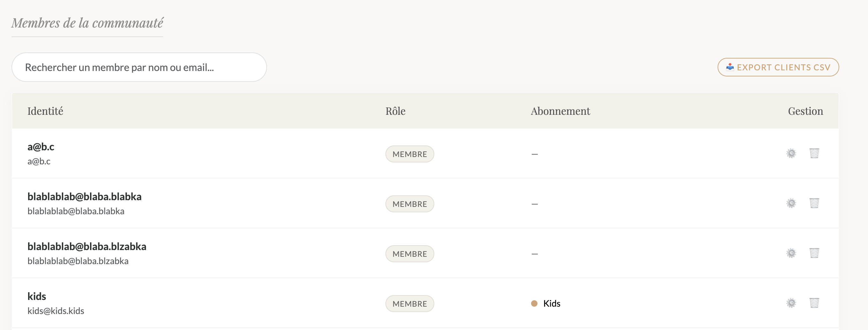Click the kids@kids.kids email text
This screenshot has height=330, width=868.
(x=56, y=311)
